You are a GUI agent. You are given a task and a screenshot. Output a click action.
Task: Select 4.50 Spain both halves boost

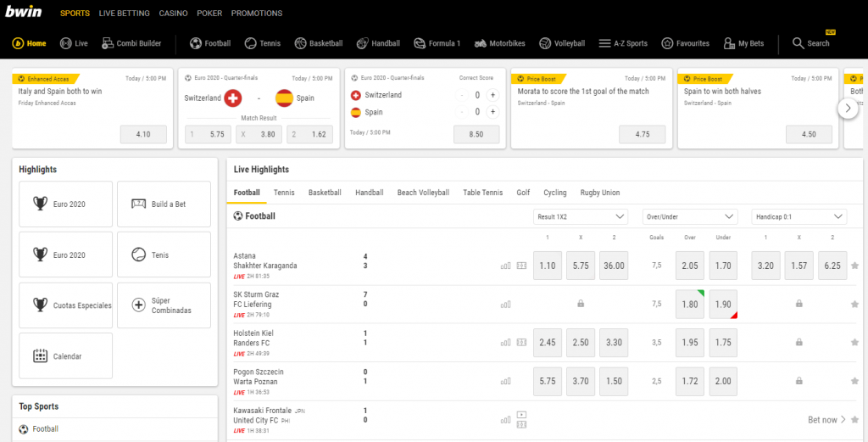coord(809,135)
